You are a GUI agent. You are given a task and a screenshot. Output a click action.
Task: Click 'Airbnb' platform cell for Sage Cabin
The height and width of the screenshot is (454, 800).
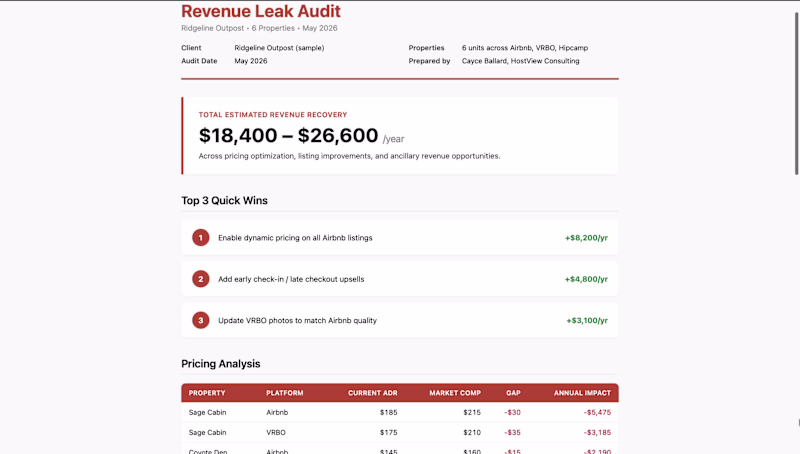pos(277,412)
